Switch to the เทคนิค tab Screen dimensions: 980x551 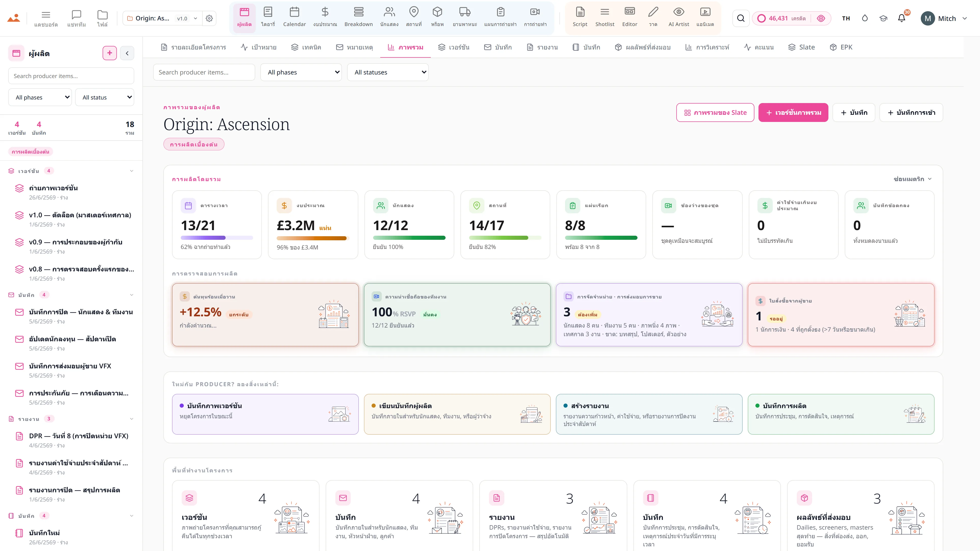click(x=306, y=47)
